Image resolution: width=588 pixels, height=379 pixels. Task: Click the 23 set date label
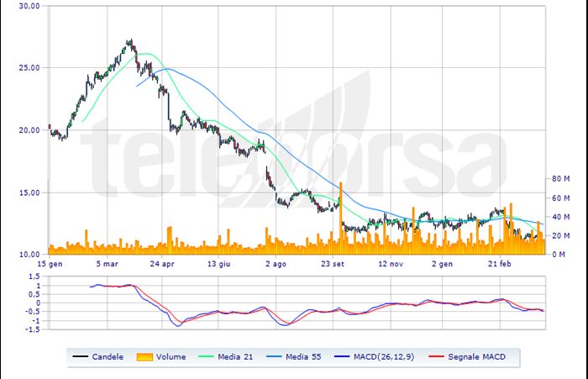tap(334, 263)
